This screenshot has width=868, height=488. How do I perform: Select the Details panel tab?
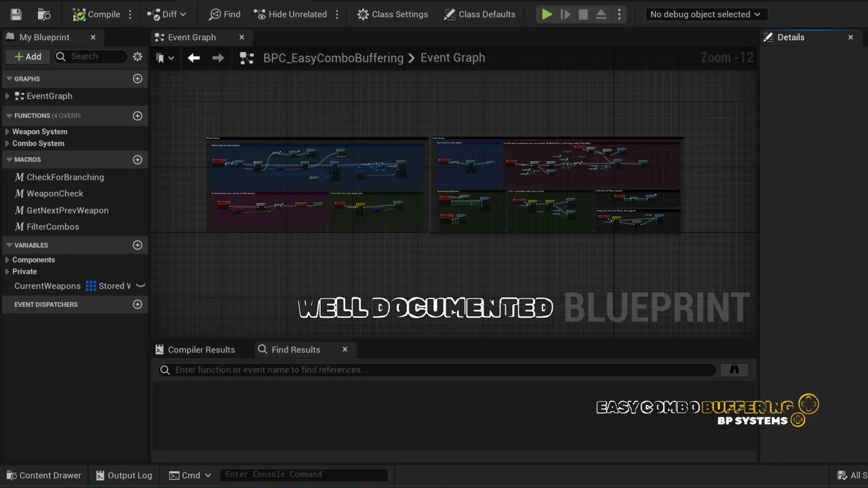pyautogui.click(x=791, y=37)
